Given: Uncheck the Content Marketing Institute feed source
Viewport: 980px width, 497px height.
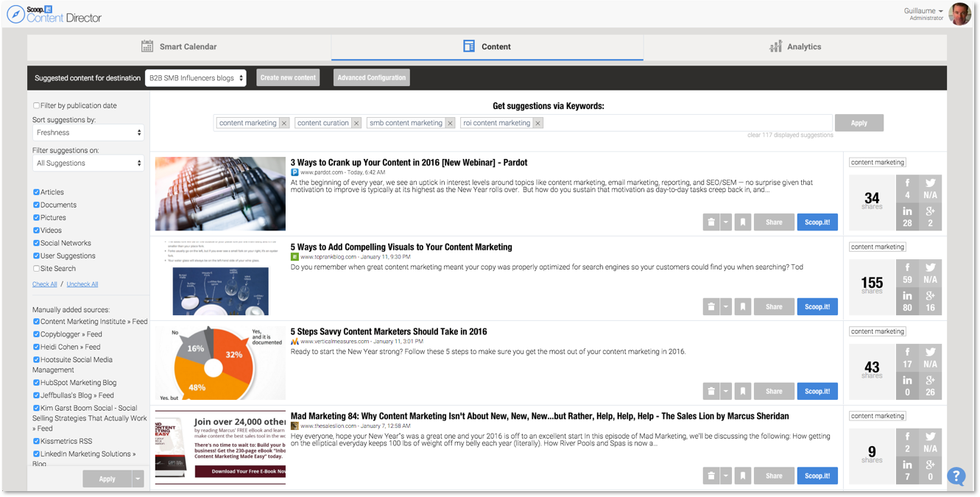Looking at the screenshot, I should click(x=37, y=322).
